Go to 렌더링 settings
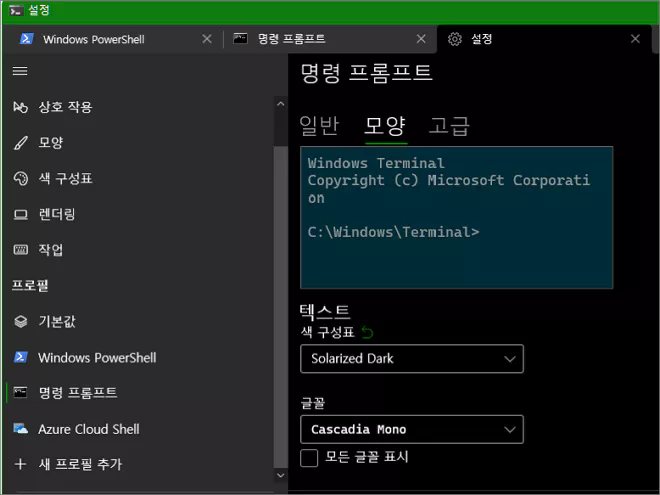This screenshot has height=495, width=660. click(x=139, y=215)
